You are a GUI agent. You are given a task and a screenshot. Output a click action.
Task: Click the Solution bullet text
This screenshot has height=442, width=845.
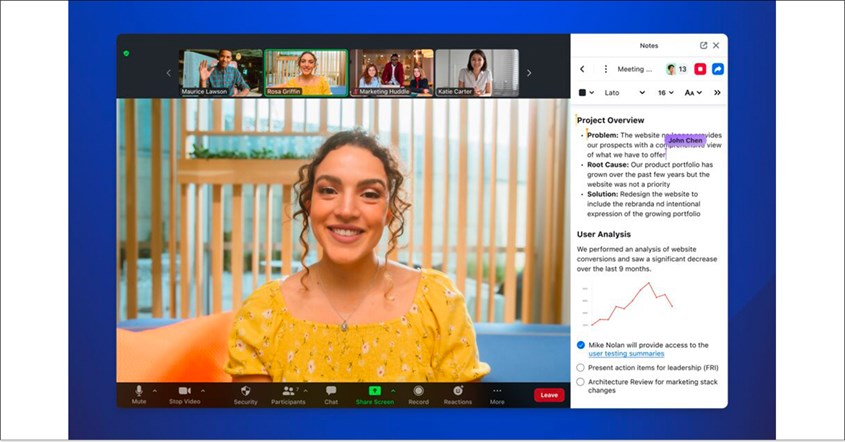[643, 204]
